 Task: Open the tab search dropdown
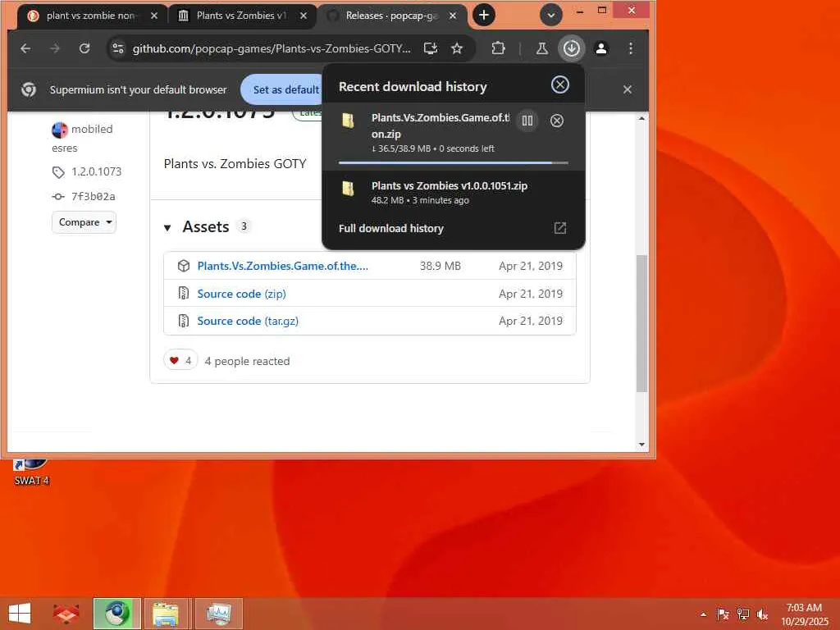click(x=550, y=15)
